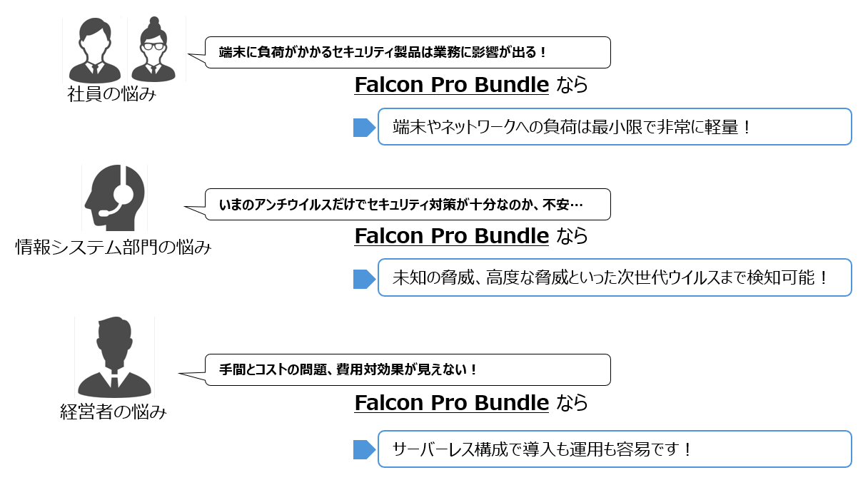Click the blue arrow beside serverless configuration message
The height and width of the screenshot is (480, 868).
click(365, 450)
